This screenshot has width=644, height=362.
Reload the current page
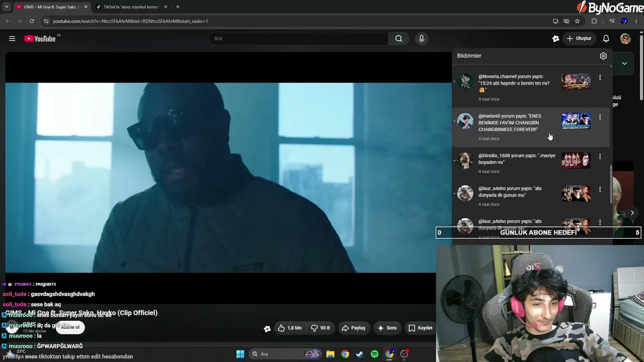tap(32, 21)
